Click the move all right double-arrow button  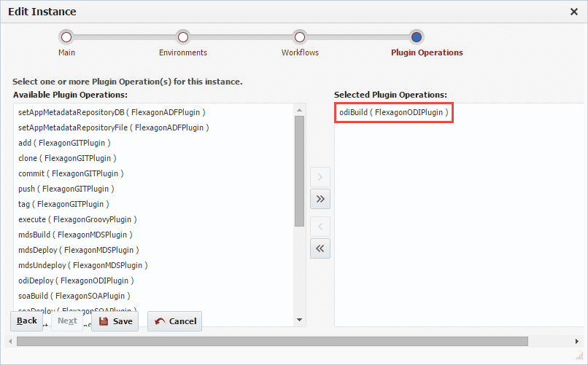coord(320,199)
